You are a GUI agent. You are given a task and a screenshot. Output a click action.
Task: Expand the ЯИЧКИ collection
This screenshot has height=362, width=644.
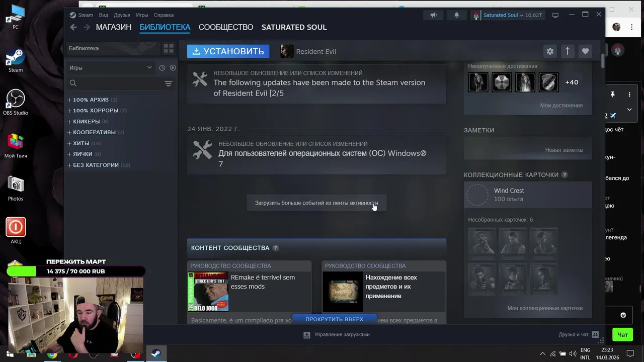(x=69, y=154)
